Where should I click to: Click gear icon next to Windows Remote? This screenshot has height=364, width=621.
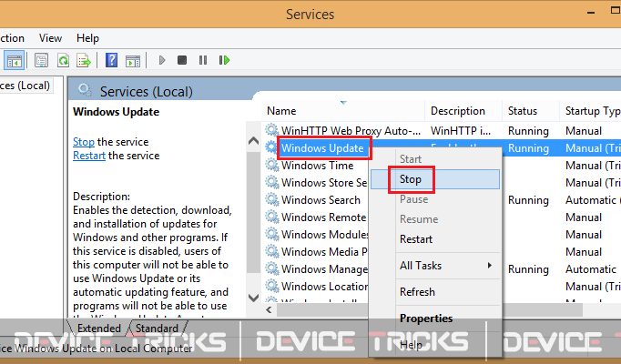pos(271,217)
